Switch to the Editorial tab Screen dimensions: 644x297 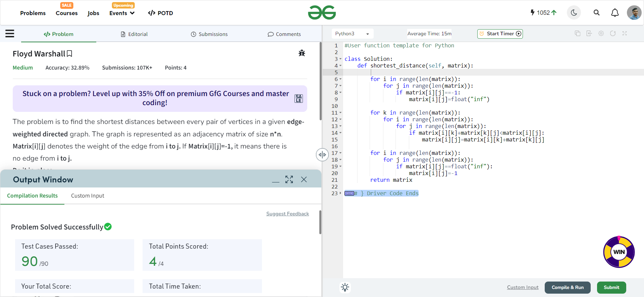134,34
